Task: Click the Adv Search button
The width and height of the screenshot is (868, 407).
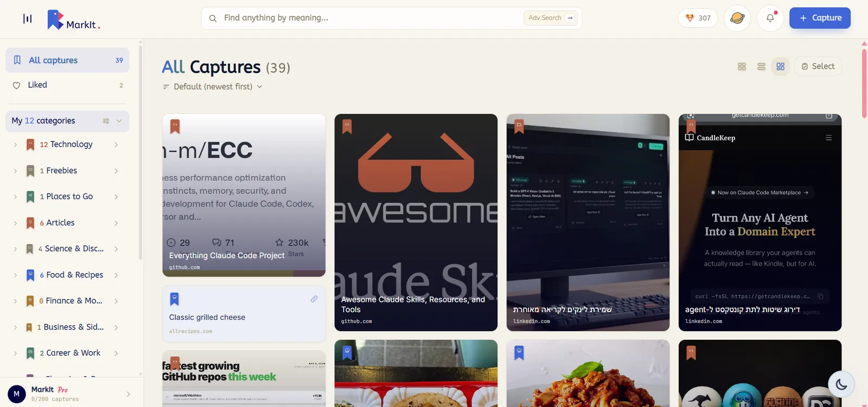Action: [x=550, y=18]
